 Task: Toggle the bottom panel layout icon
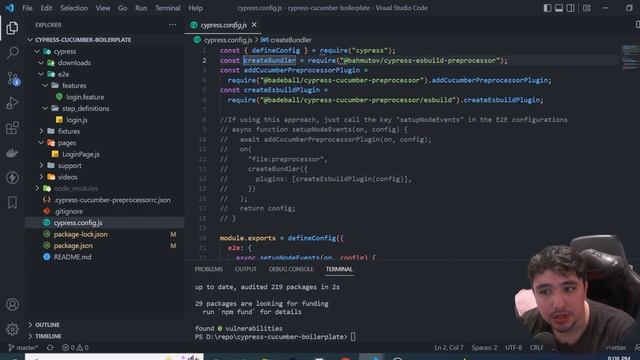[x=559, y=8]
